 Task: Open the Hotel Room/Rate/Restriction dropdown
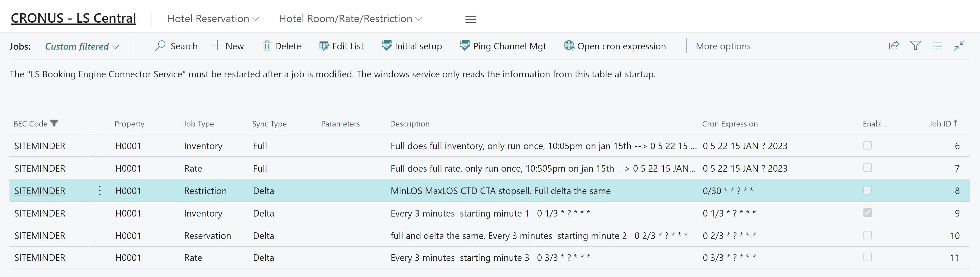click(350, 19)
